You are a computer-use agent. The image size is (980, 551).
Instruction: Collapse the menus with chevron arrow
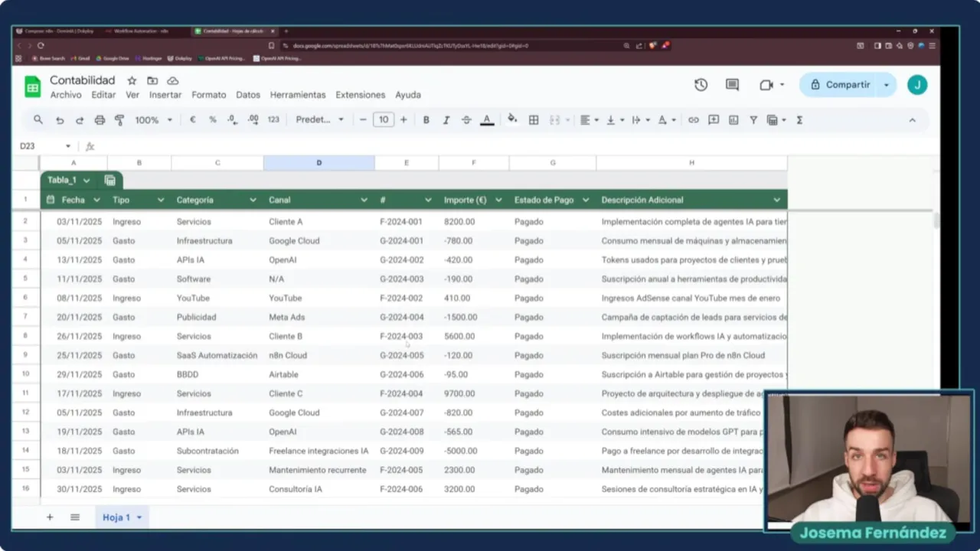pos(912,120)
